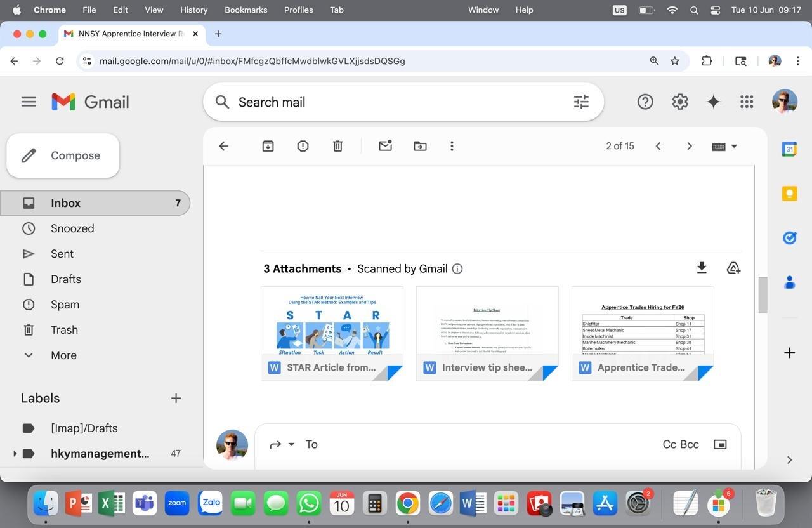Image resolution: width=812 pixels, height=528 pixels.
Task: Delete this email with trash icon
Action: 337,146
